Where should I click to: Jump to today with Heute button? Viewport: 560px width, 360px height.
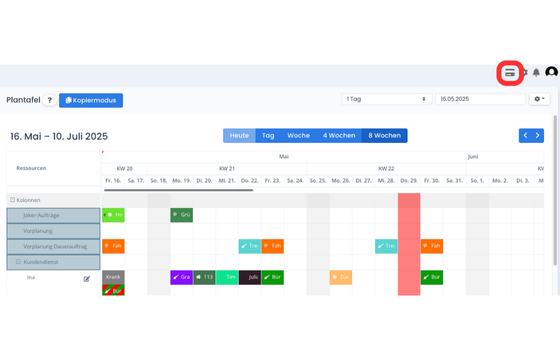239,136
